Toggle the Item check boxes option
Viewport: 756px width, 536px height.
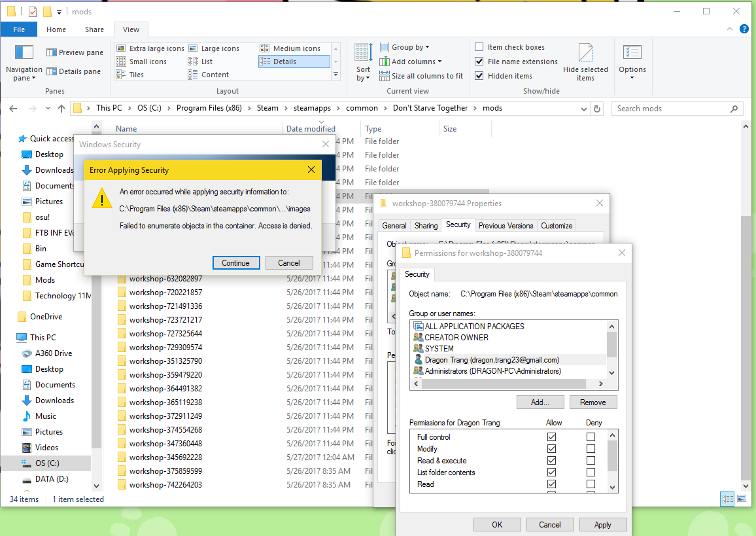tap(479, 47)
